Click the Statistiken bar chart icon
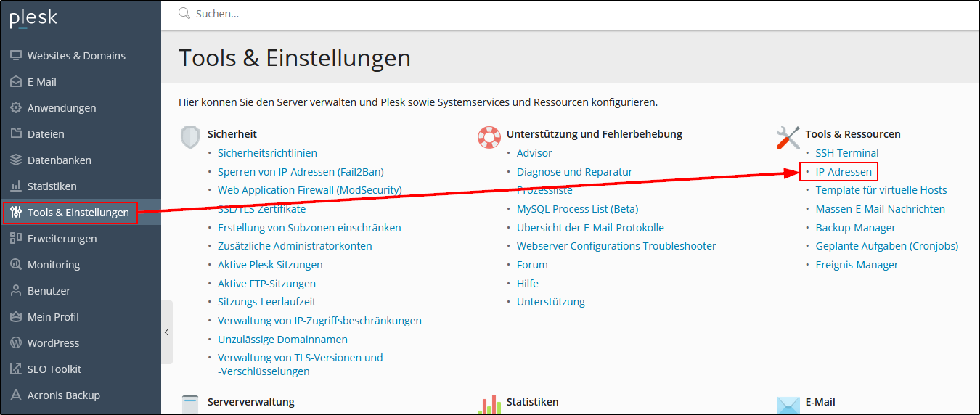The image size is (980, 415). (x=16, y=186)
